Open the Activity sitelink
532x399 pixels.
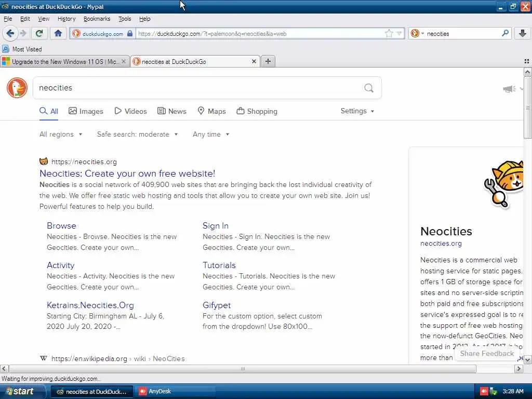pos(60,265)
